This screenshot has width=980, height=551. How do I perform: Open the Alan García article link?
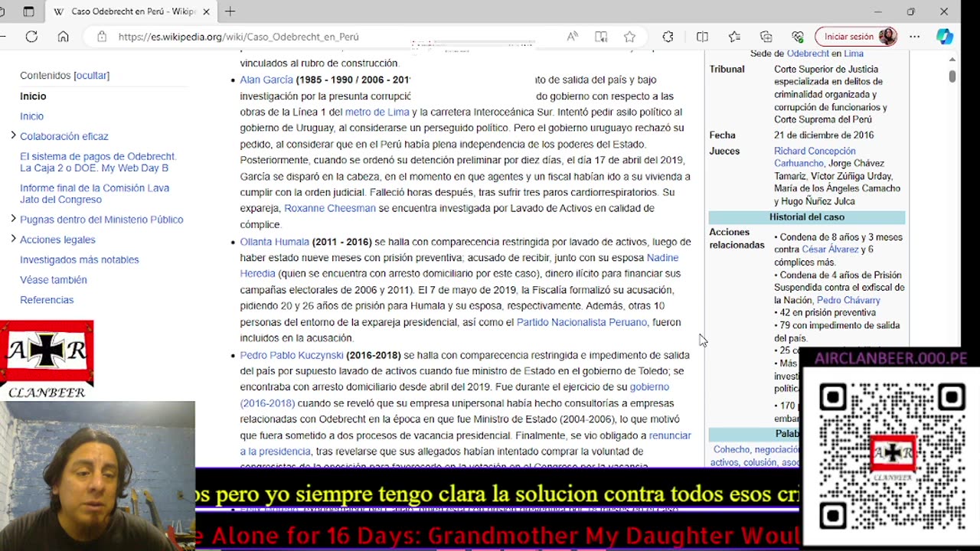pos(266,80)
